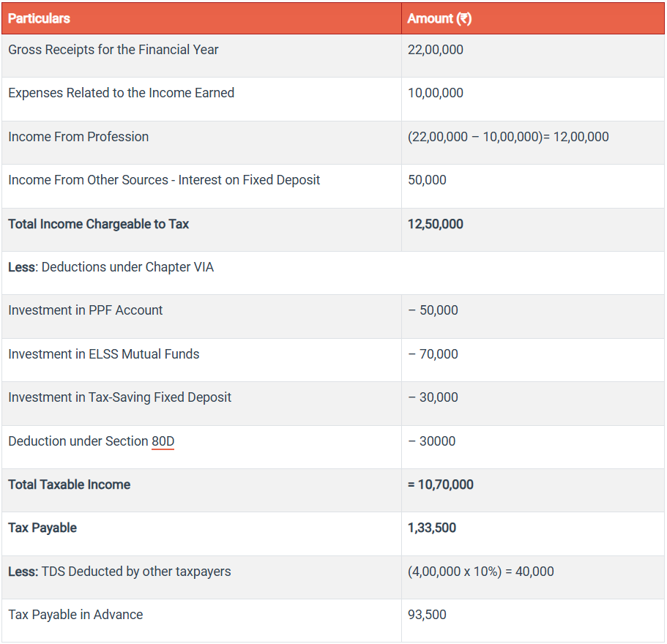Screen dimensions: 667x644
Task: Click Investment in PPF Account label
Action: pos(86,310)
